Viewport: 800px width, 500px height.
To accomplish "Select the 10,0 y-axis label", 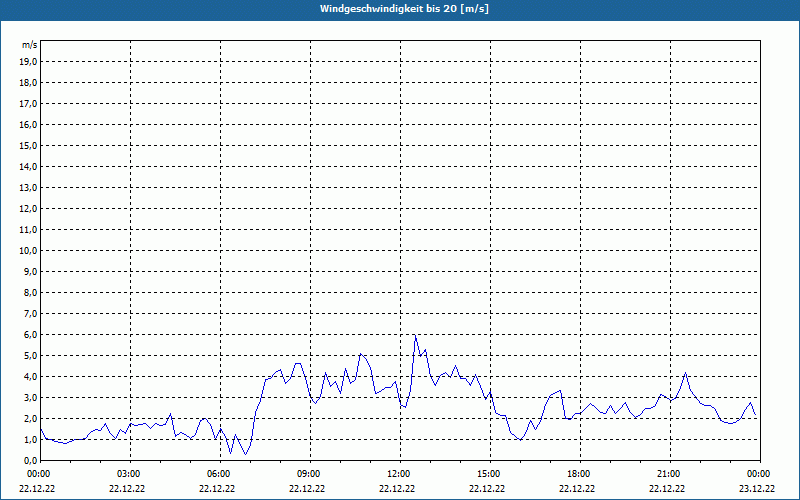I will coord(28,251).
